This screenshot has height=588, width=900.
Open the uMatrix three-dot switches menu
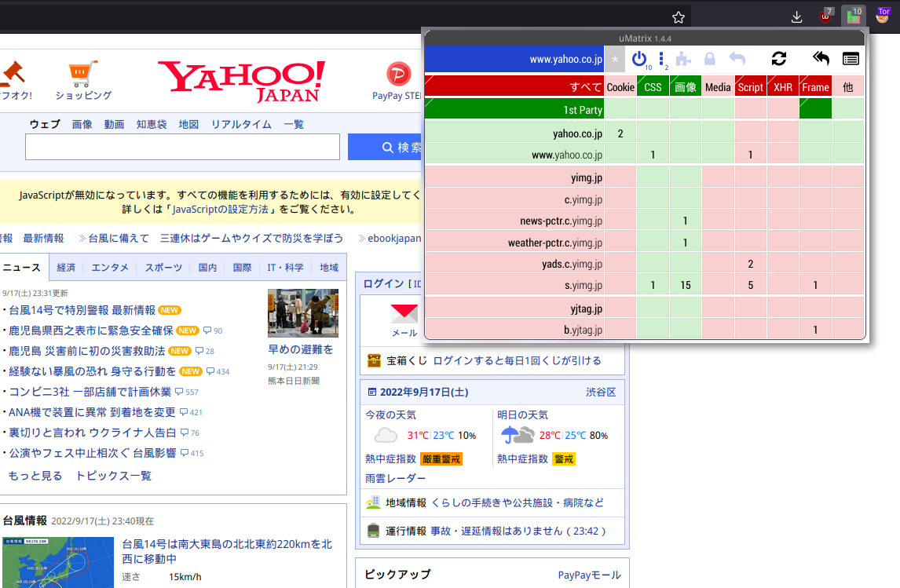coord(661,59)
